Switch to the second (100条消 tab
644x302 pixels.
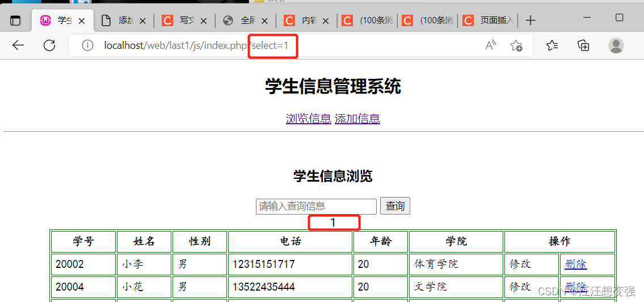point(428,20)
